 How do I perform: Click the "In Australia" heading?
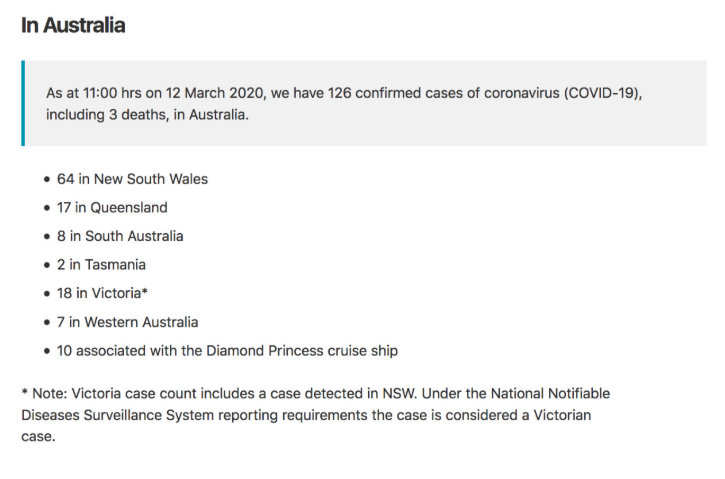pyautogui.click(x=73, y=25)
